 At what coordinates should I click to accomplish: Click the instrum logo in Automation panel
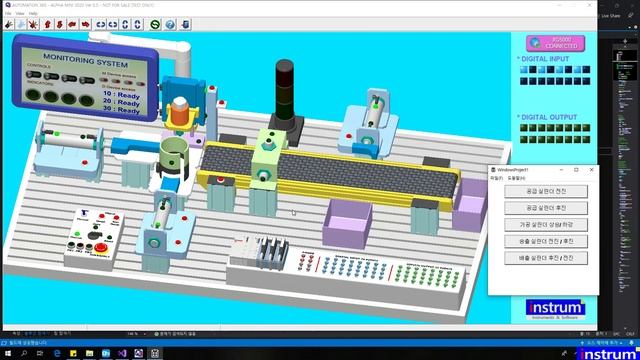(x=555, y=309)
